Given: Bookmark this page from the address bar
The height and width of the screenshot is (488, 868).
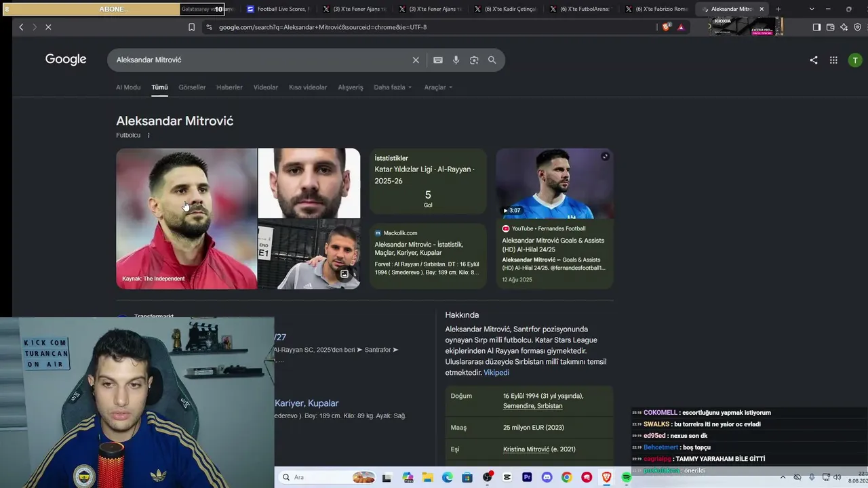Looking at the screenshot, I should [x=191, y=27].
